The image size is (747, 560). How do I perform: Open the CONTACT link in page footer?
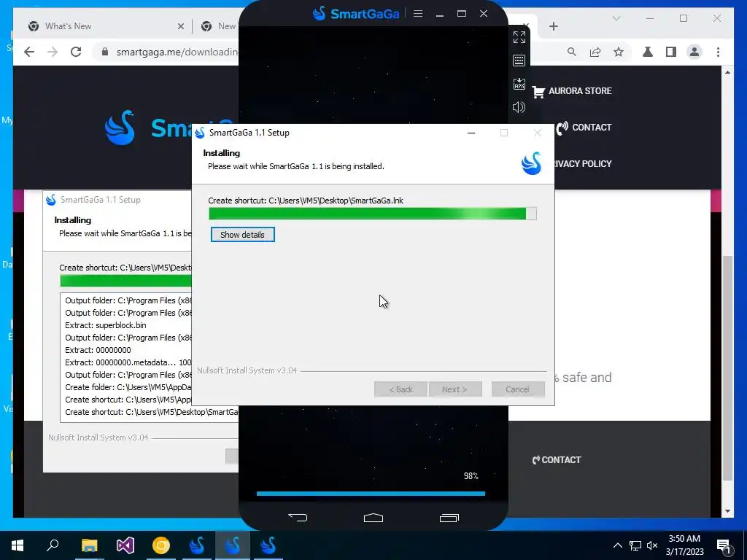(557, 460)
